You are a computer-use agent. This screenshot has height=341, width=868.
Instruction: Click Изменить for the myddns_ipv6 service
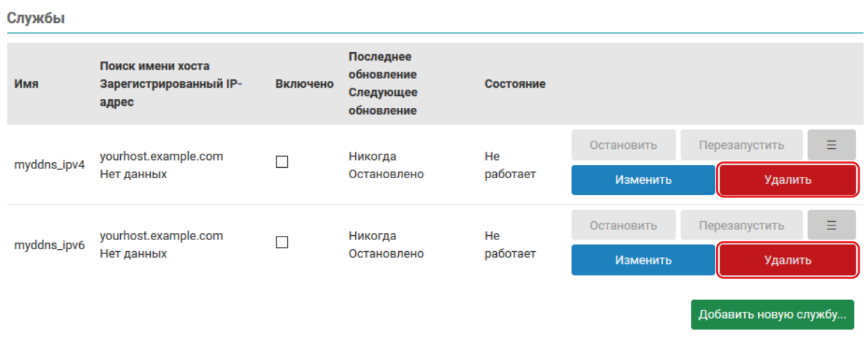point(643,260)
